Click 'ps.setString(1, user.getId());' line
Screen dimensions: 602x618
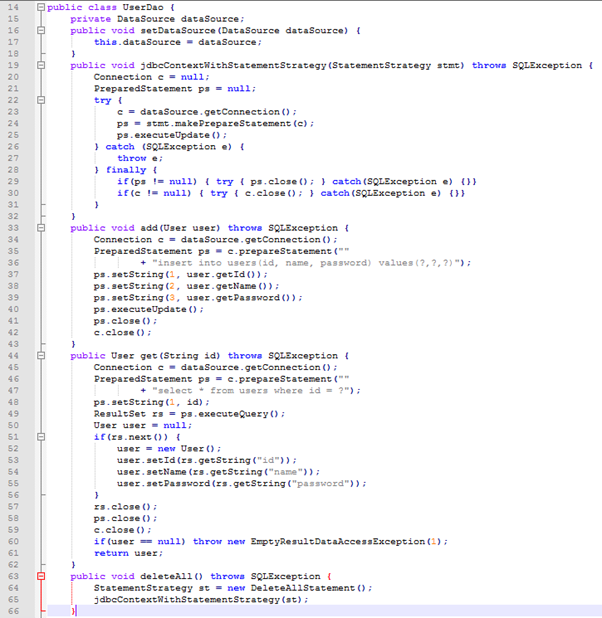(x=181, y=274)
